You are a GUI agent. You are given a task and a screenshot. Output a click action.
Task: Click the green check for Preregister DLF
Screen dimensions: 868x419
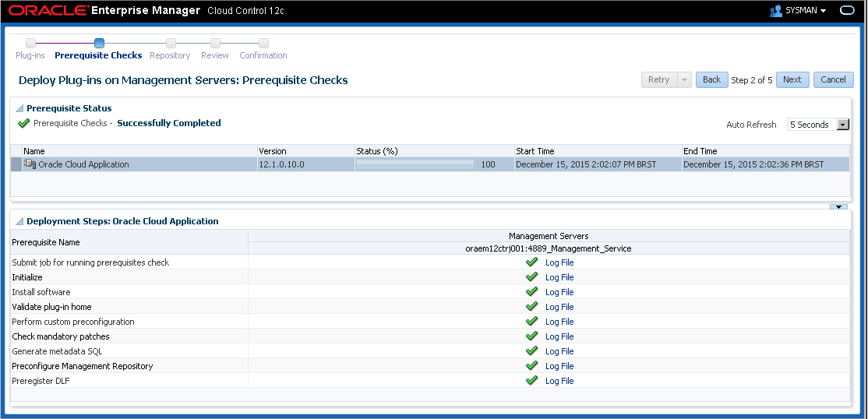pyautogui.click(x=532, y=381)
